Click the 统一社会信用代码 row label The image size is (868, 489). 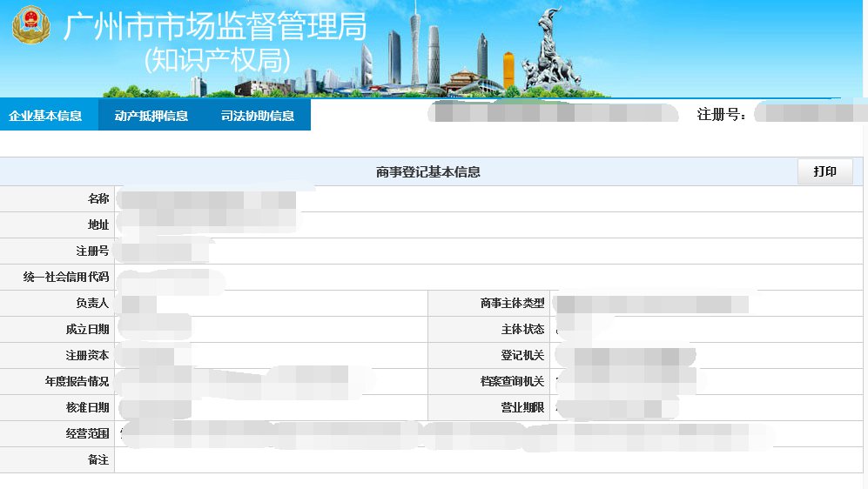pos(66,278)
